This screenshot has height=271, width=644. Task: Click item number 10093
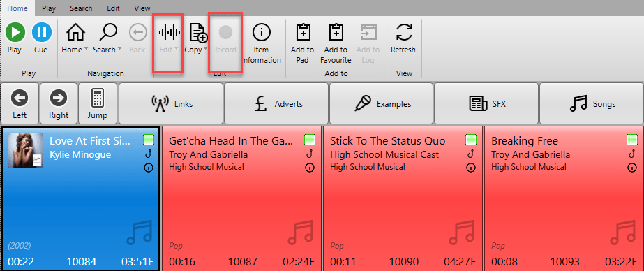pos(565,261)
